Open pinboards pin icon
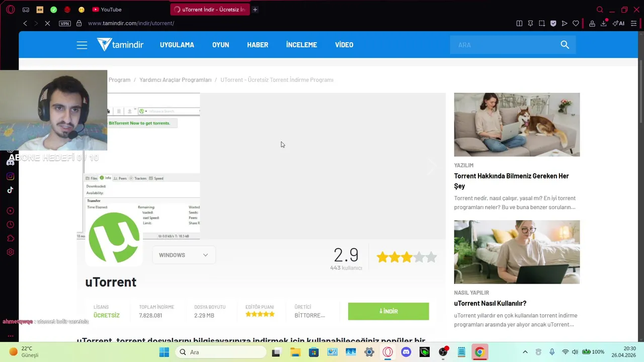Image resolution: width=644 pixels, height=362 pixels. pos(530,23)
